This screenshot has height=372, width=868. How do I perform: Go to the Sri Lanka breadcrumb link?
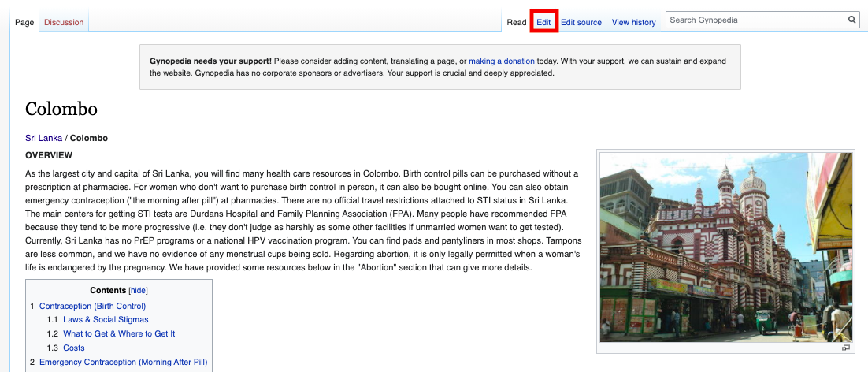(43, 138)
